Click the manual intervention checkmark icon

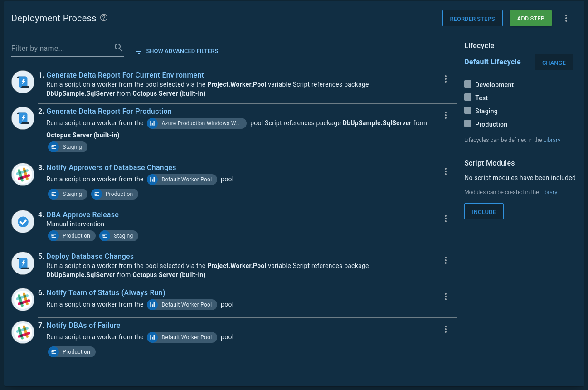tap(23, 221)
